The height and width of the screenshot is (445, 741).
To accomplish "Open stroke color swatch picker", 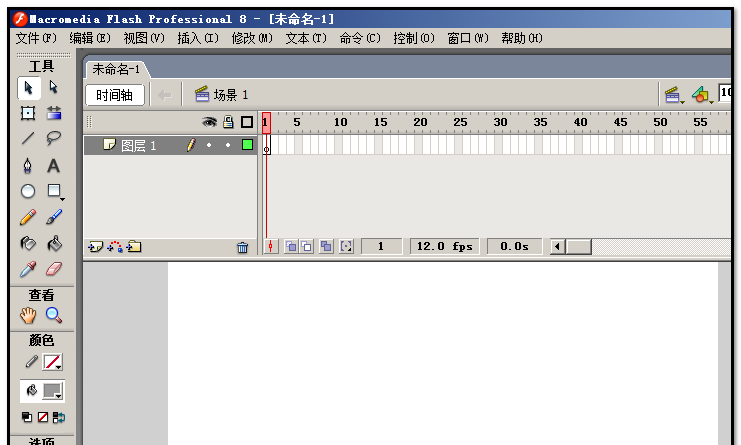I will [x=52, y=362].
